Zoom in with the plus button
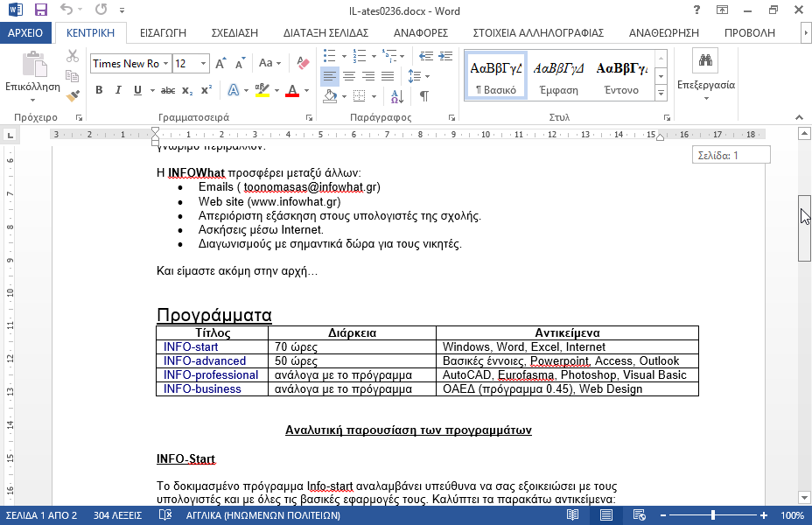Image resolution: width=812 pixels, height=525 pixels. tap(764, 515)
